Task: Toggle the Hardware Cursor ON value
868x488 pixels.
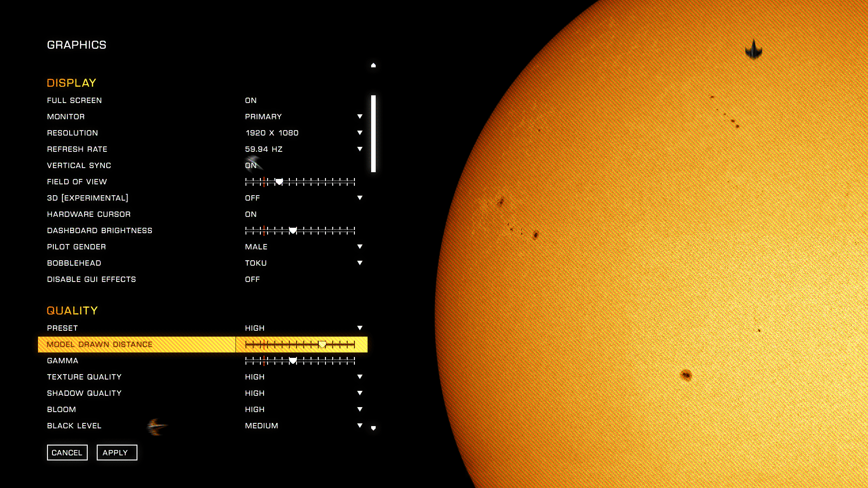Action: (x=251, y=214)
